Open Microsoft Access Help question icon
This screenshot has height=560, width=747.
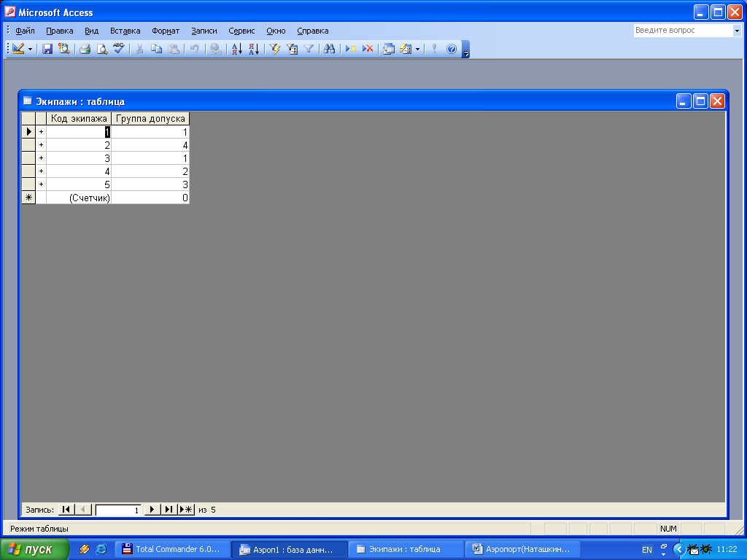click(x=452, y=49)
